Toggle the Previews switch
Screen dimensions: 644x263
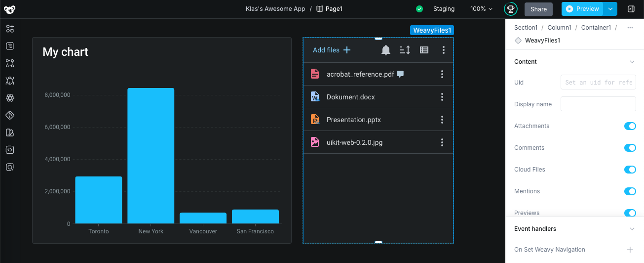630,213
